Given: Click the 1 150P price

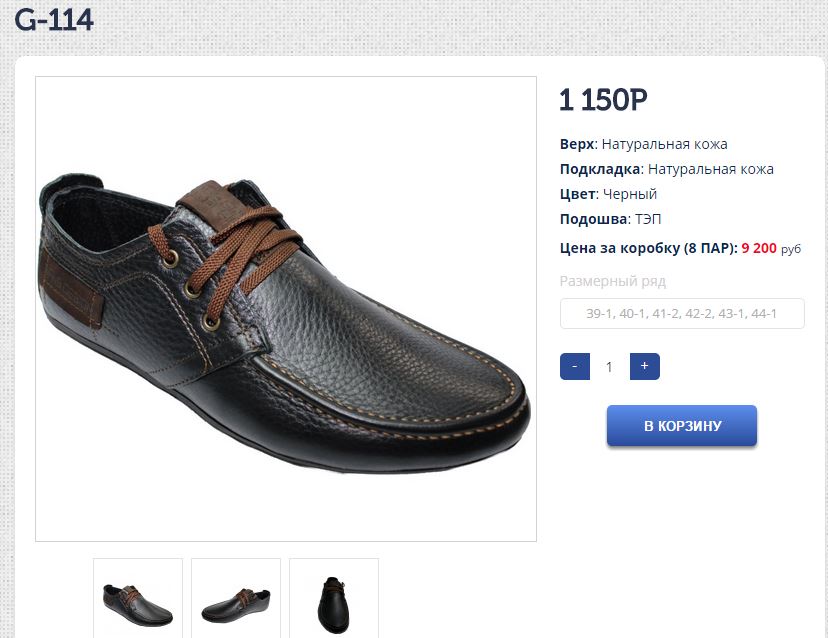Looking at the screenshot, I should [603, 101].
